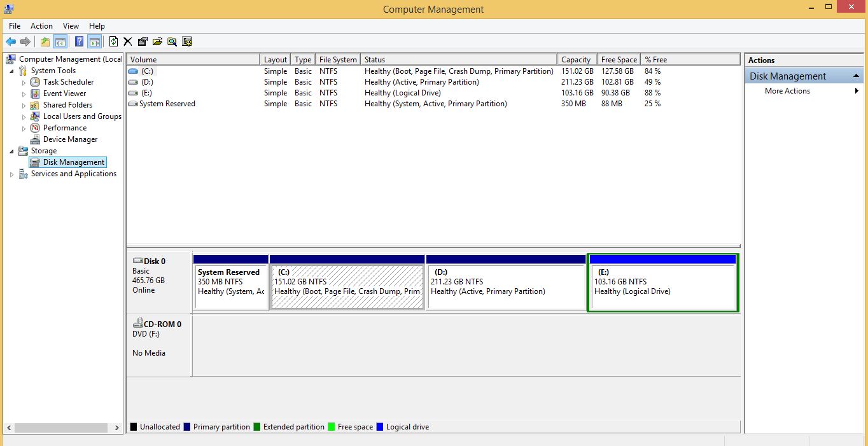Sort volumes by the Capacity column header
This screenshot has width=868, height=446.
pos(576,60)
